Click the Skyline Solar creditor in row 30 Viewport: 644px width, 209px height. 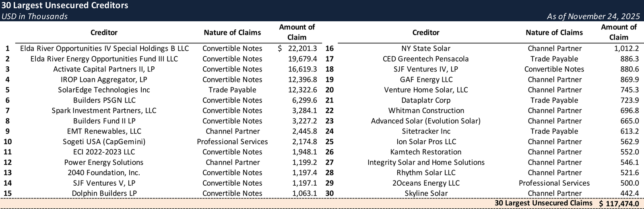click(426, 193)
